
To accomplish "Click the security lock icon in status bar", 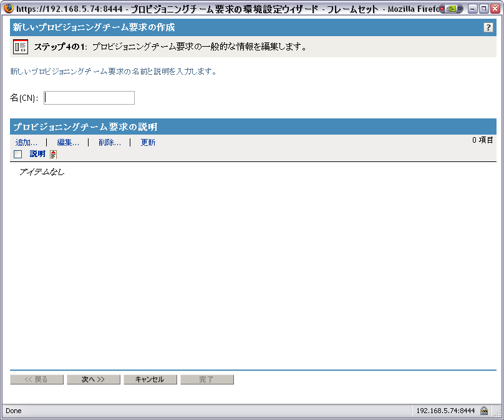I will click(484, 411).
